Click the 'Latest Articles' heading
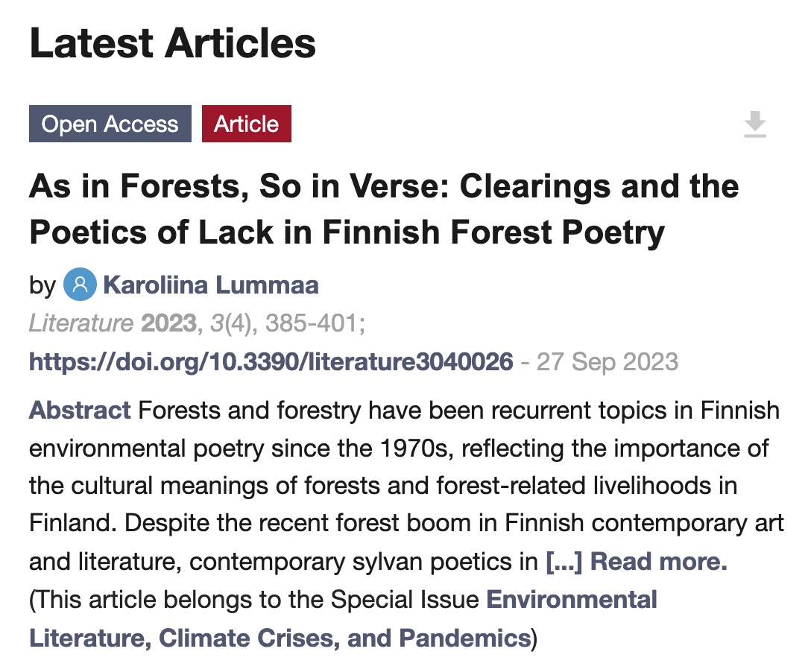808x672 pixels. [172, 43]
